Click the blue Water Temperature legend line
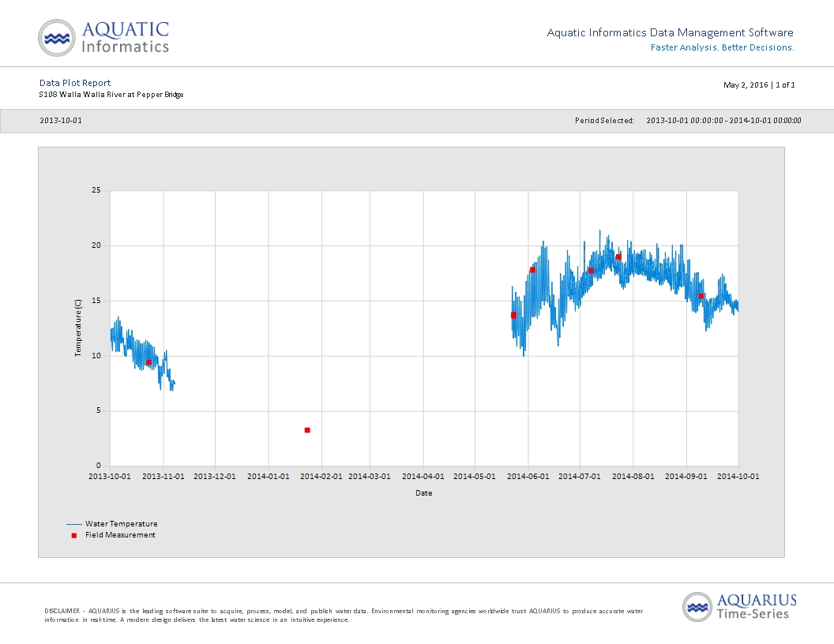This screenshot has height=644, width=834. [x=74, y=524]
